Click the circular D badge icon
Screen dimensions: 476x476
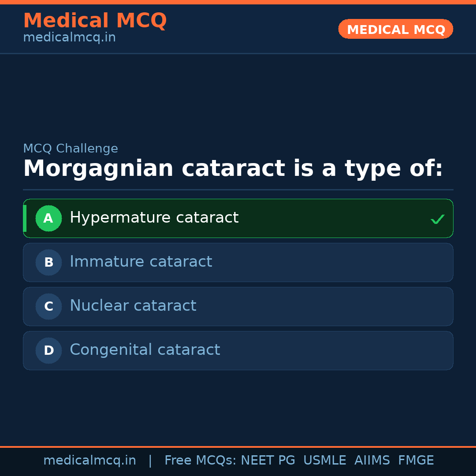coord(48,350)
